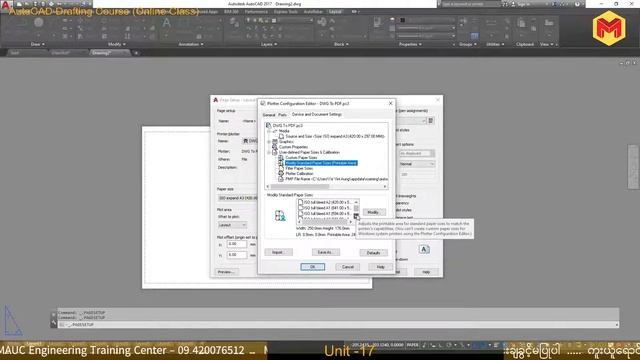This screenshot has height=360, width=640.
Task: Close the command line with its X icon
Action: pyautogui.click(x=53, y=315)
